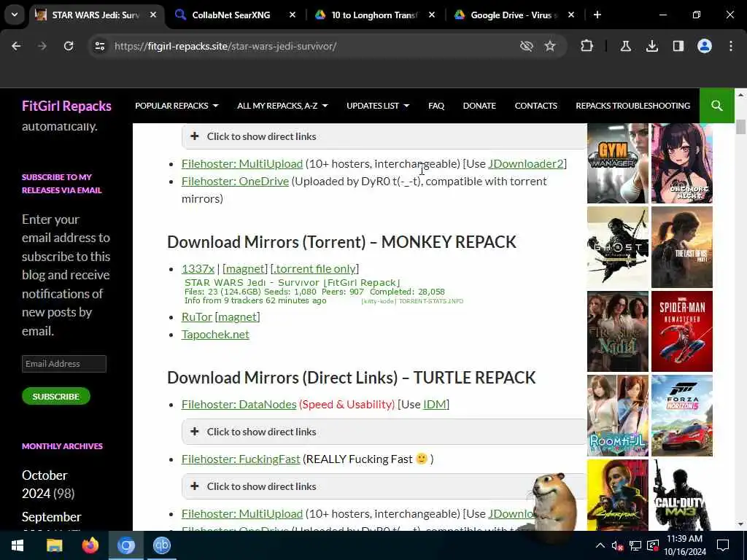Close the Google Drive tab
This screenshot has width=747, height=560.
point(571,15)
